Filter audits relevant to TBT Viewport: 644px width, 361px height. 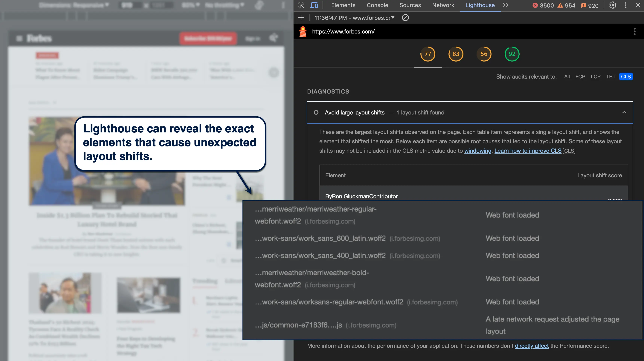click(x=611, y=77)
